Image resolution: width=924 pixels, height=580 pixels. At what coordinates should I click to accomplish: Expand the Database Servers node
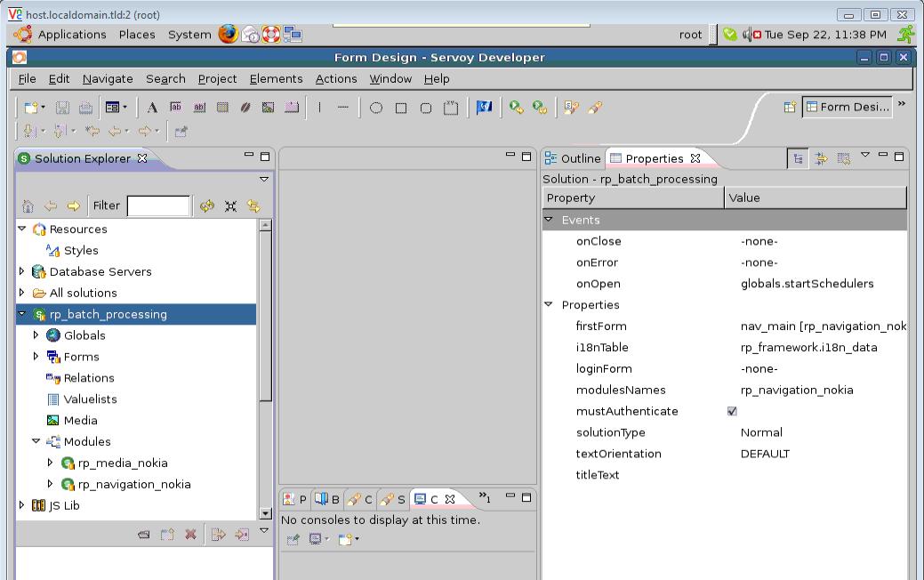(x=22, y=271)
